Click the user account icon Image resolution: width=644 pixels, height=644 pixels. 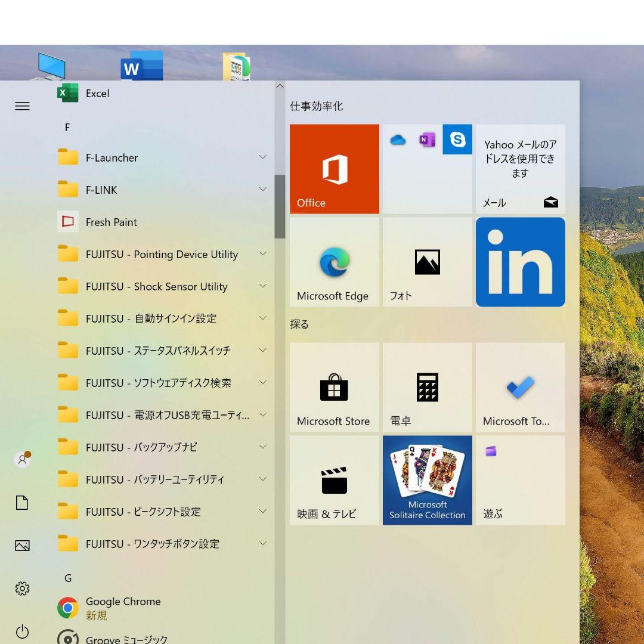pos(23,459)
